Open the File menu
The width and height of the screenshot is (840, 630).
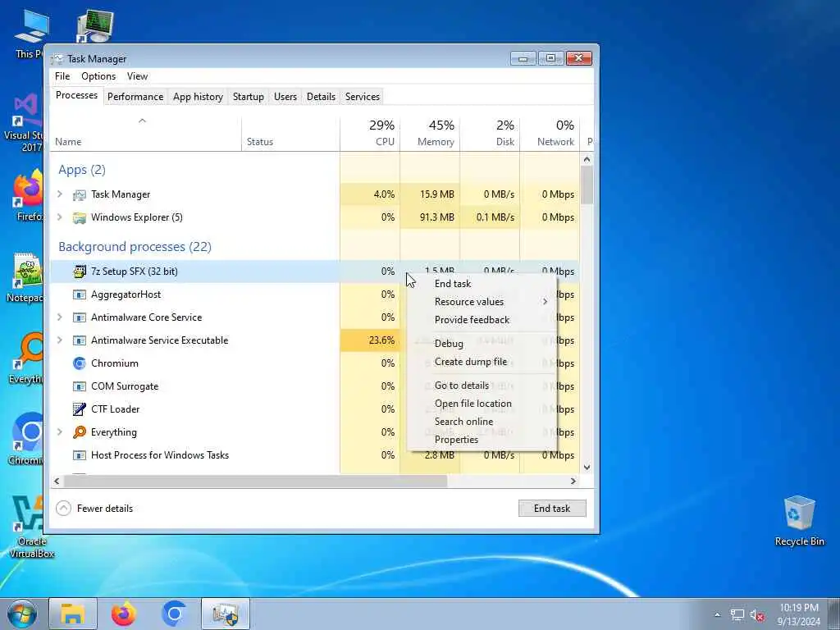(62, 76)
